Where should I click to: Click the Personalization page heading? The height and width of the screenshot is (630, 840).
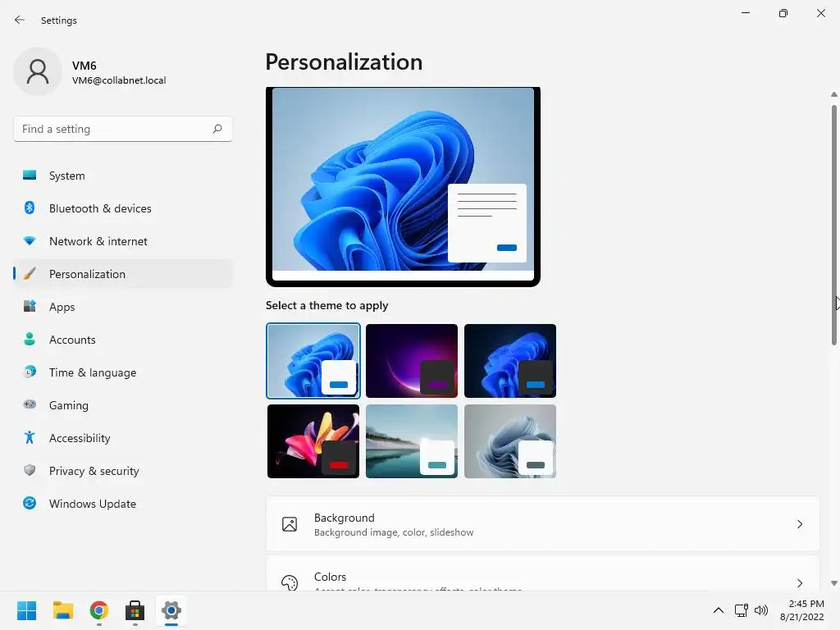344,62
